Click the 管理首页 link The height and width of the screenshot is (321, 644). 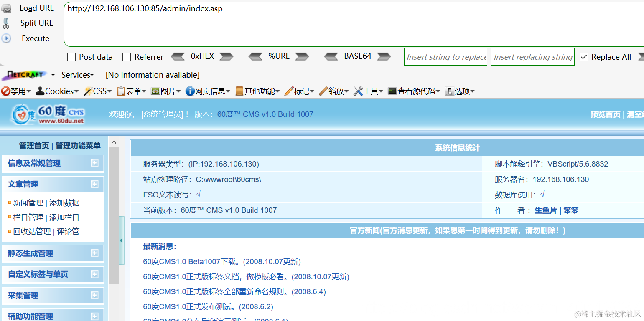pos(34,145)
